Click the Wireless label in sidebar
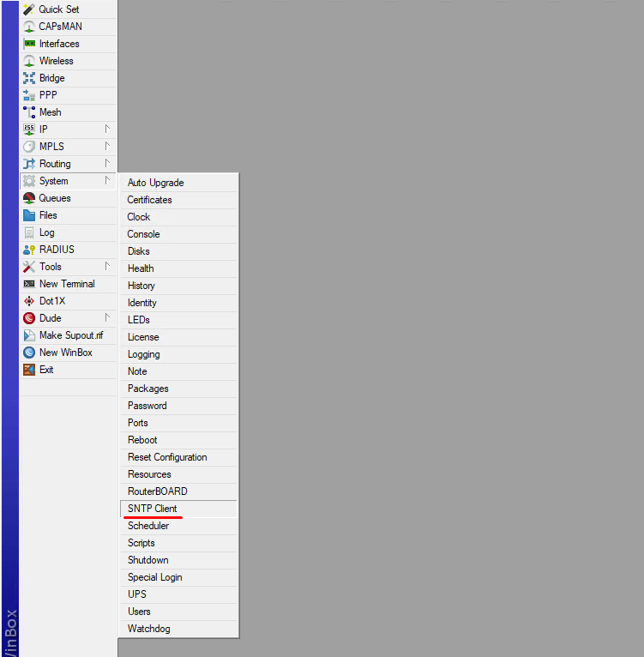This screenshot has width=644, height=657. click(x=56, y=61)
